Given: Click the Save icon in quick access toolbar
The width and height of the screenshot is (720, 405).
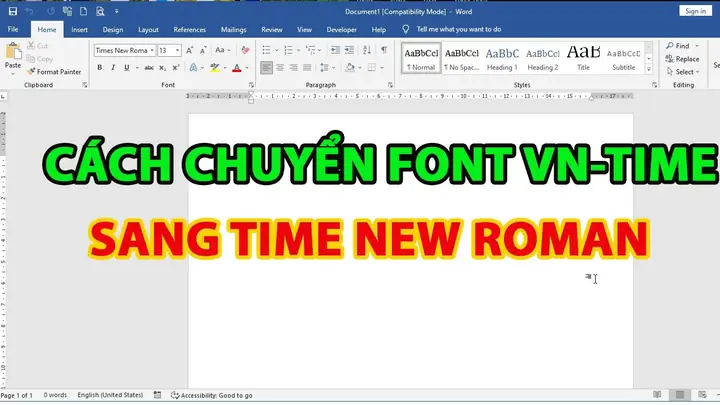Looking at the screenshot, I should click(13, 11).
